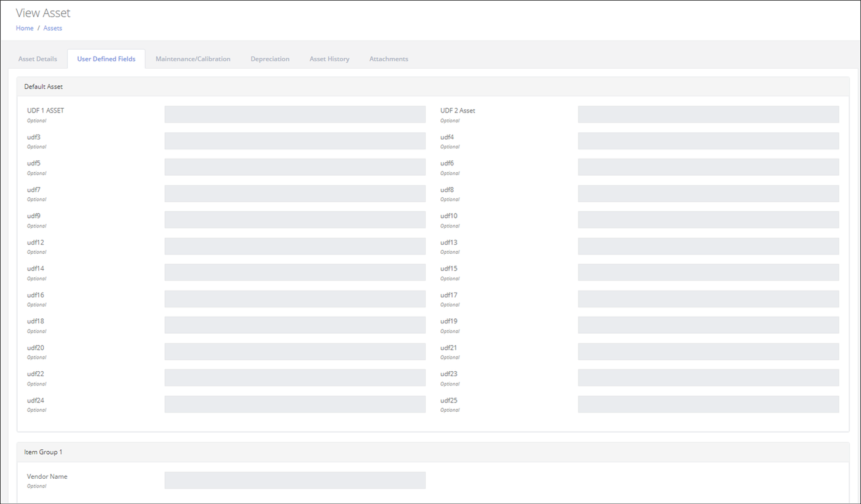Click the UDF 1 ASSET input field

295,114
